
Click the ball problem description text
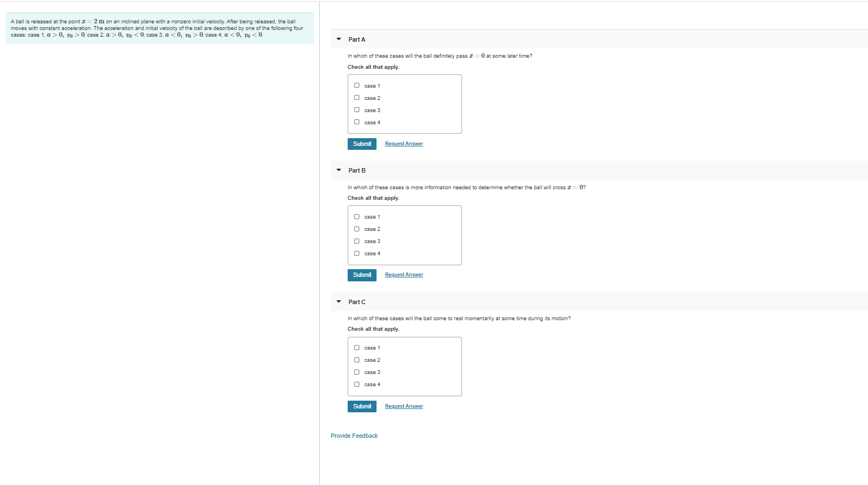(x=157, y=28)
